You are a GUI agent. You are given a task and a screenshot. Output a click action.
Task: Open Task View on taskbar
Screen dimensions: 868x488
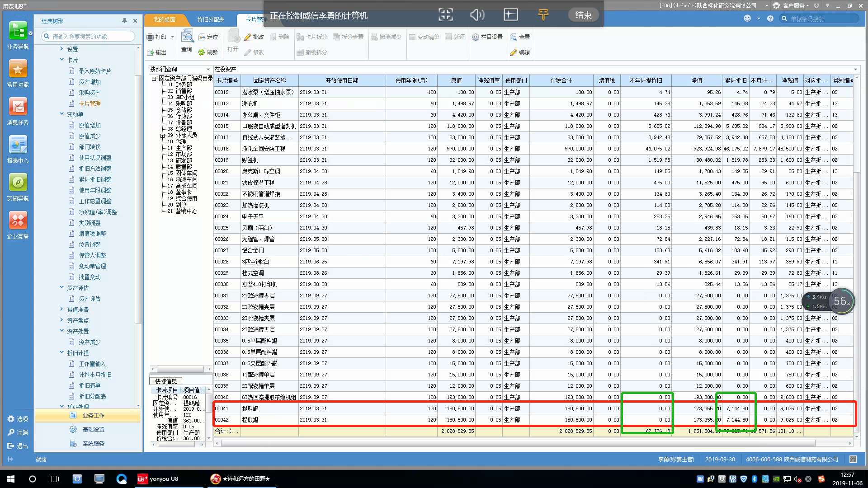[54, 479]
